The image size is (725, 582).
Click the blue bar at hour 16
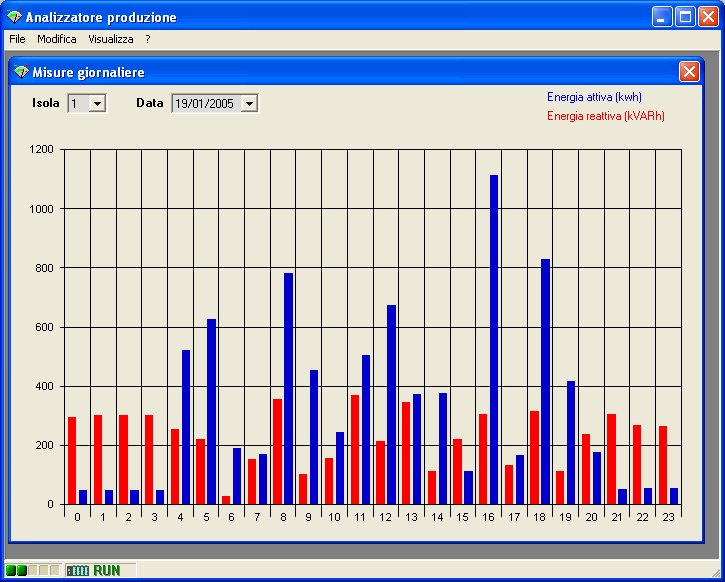tap(494, 339)
